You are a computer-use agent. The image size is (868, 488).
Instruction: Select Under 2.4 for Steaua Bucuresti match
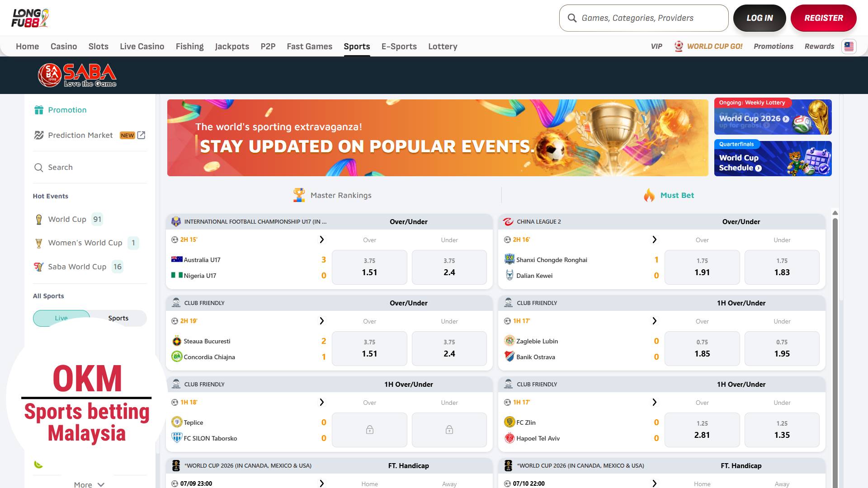[449, 348]
